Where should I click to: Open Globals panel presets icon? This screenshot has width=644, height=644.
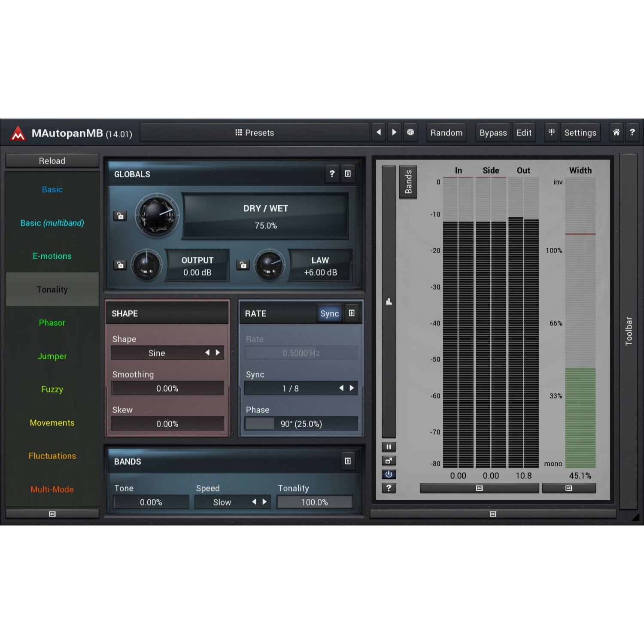coord(348,174)
